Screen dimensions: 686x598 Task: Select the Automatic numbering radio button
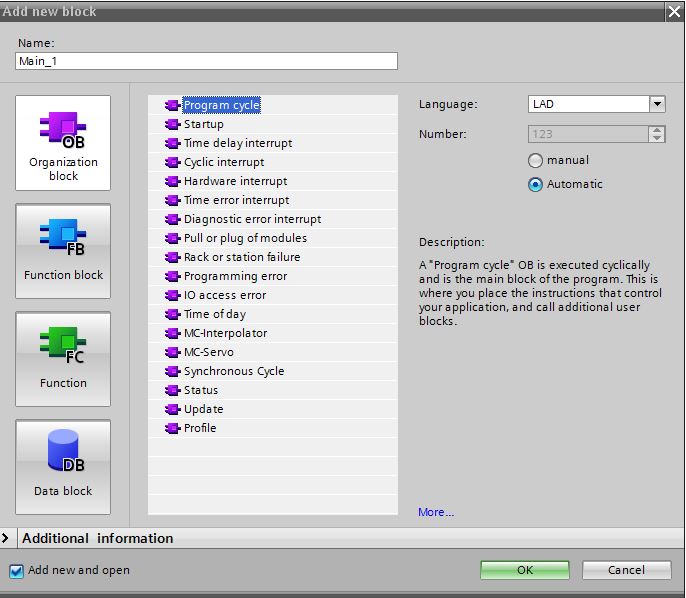(x=535, y=185)
